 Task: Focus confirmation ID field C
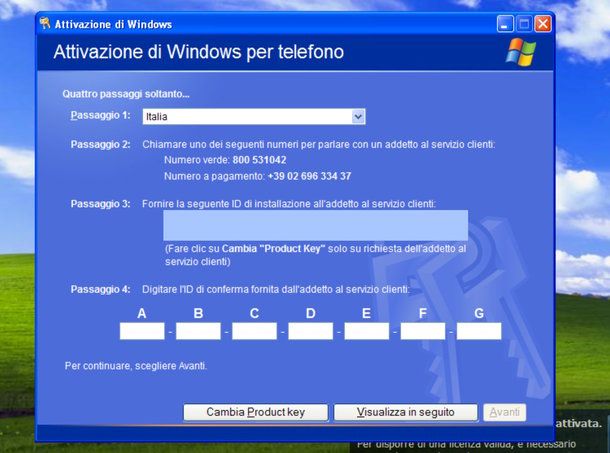pyautogui.click(x=254, y=331)
